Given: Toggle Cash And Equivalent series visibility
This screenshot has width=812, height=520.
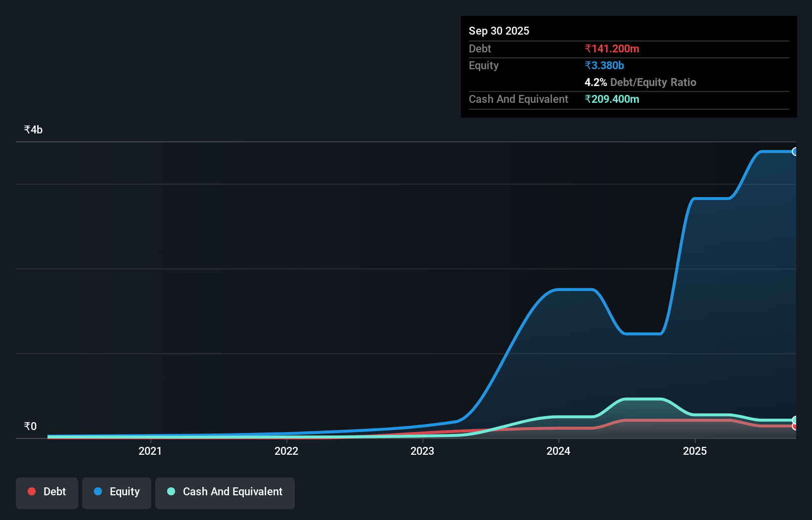Looking at the screenshot, I should click(x=225, y=492).
